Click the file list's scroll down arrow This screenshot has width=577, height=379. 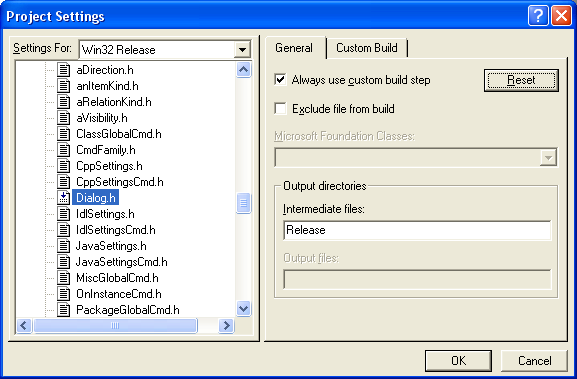(244, 308)
